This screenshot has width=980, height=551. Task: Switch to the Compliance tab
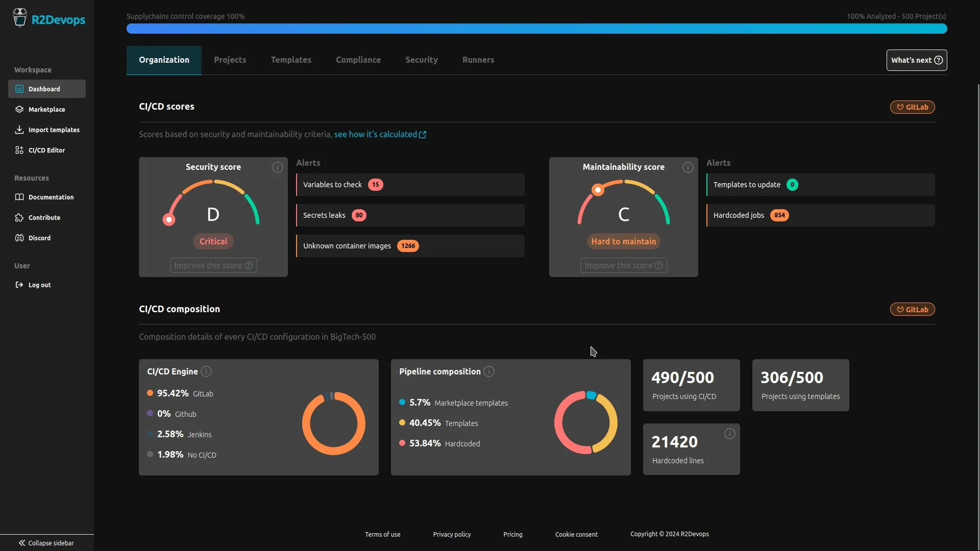(358, 60)
